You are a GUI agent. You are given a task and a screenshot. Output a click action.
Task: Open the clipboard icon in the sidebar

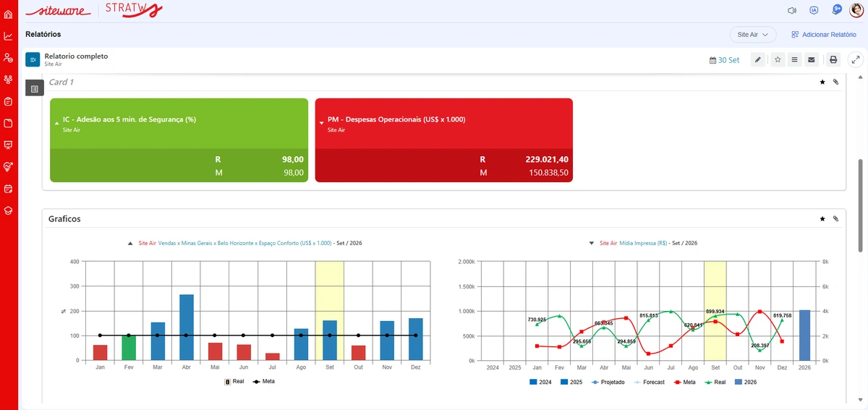click(x=9, y=101)
